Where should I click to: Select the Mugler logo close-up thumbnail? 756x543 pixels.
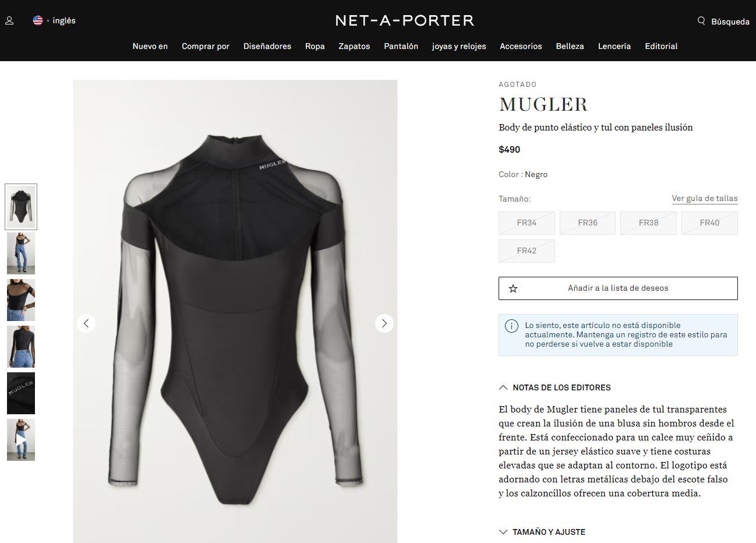(21, 393)
